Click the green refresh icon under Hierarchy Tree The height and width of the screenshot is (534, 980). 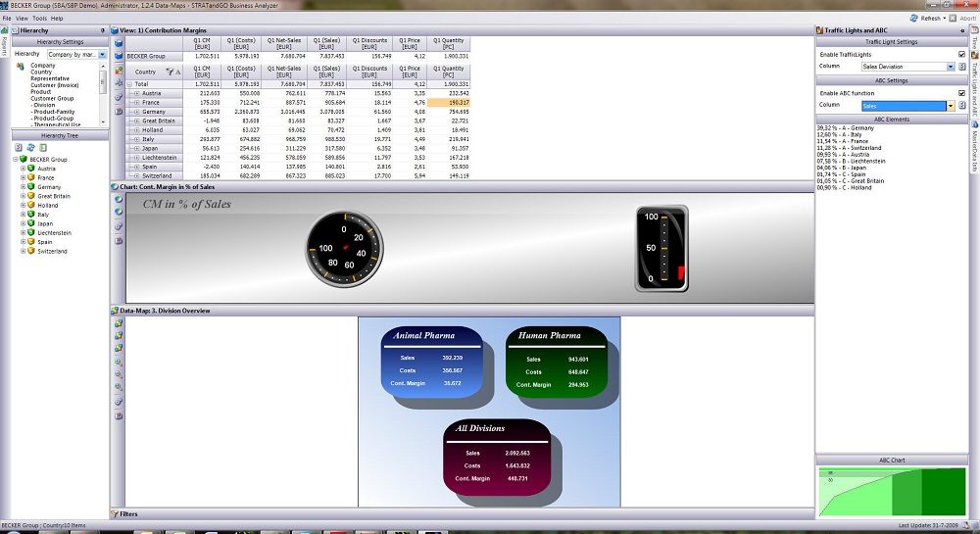[29, 147]
